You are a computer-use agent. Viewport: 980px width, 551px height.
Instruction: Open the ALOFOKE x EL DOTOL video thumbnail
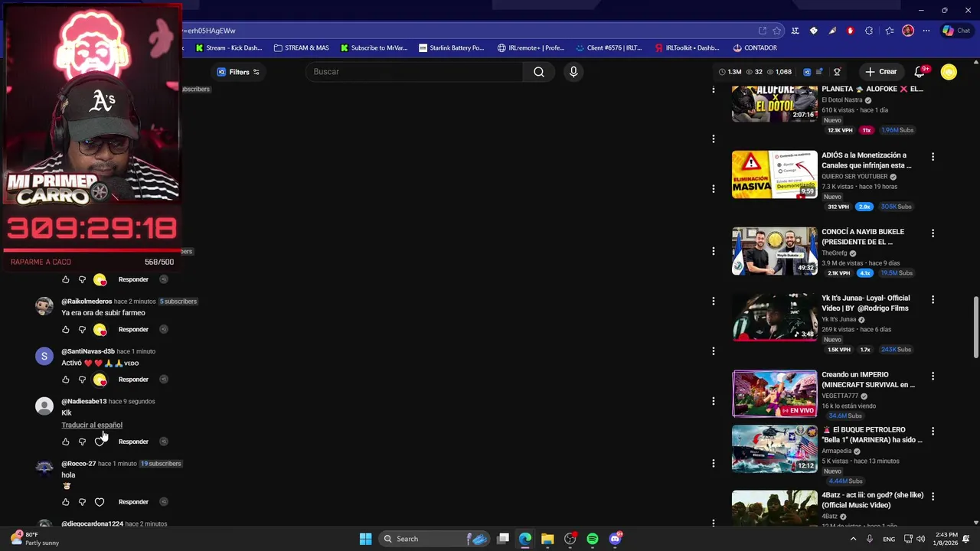pos(774,103)
